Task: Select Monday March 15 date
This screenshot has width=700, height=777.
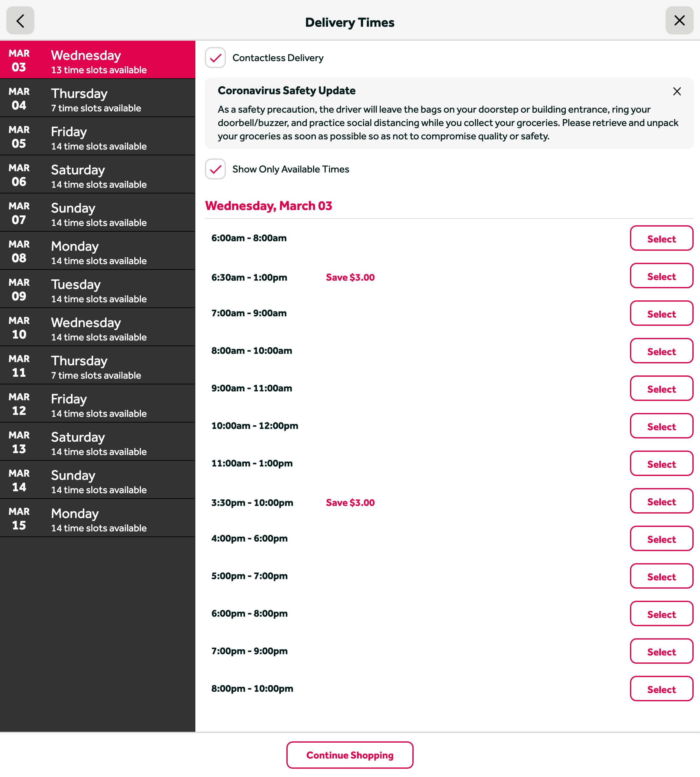Action: 98,518
